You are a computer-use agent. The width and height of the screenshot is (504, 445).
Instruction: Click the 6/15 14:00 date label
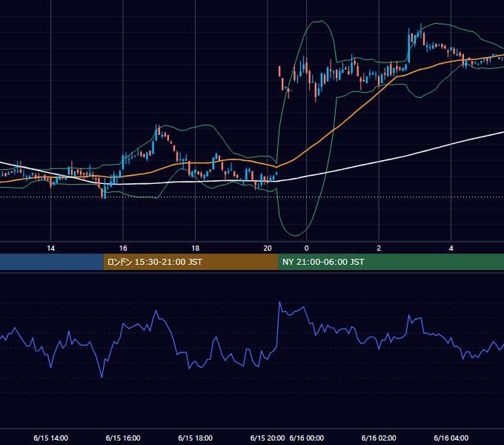(x=51, y=438)
